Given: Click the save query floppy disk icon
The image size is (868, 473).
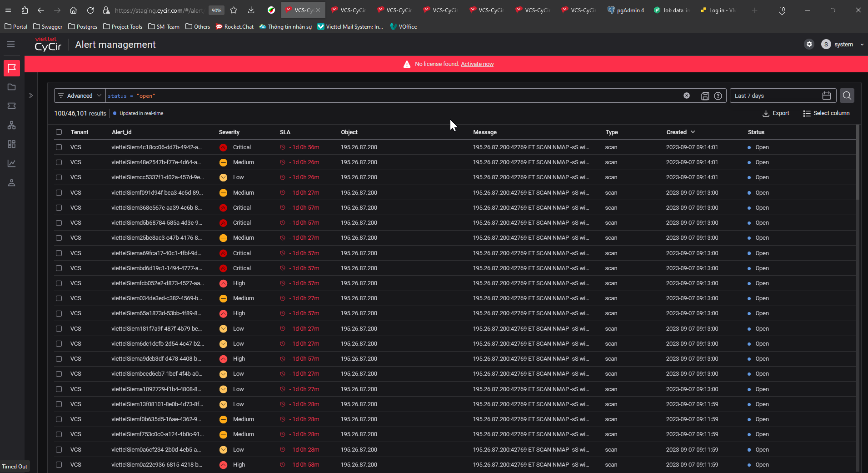Looking at the screenshot, I should [x=705, y=96].
